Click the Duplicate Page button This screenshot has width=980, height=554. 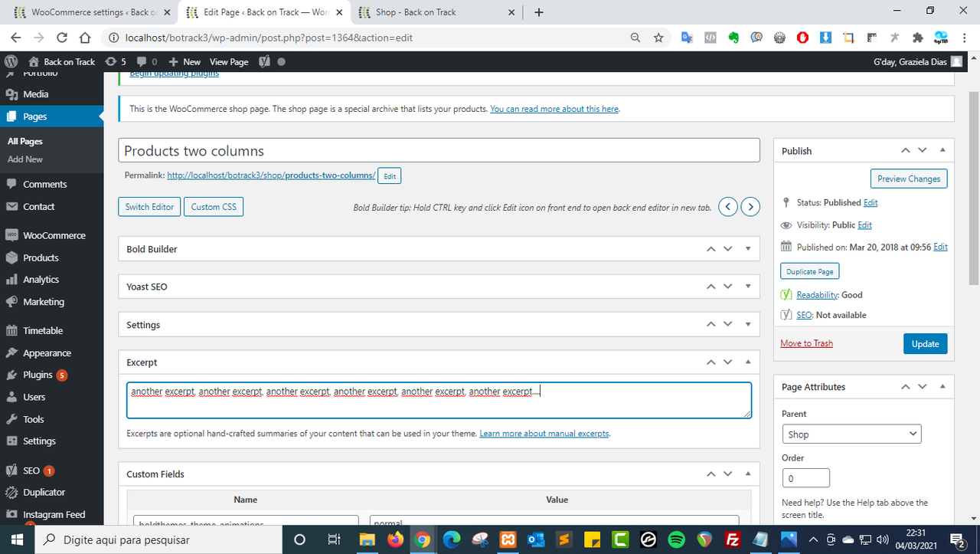(810, 271)
